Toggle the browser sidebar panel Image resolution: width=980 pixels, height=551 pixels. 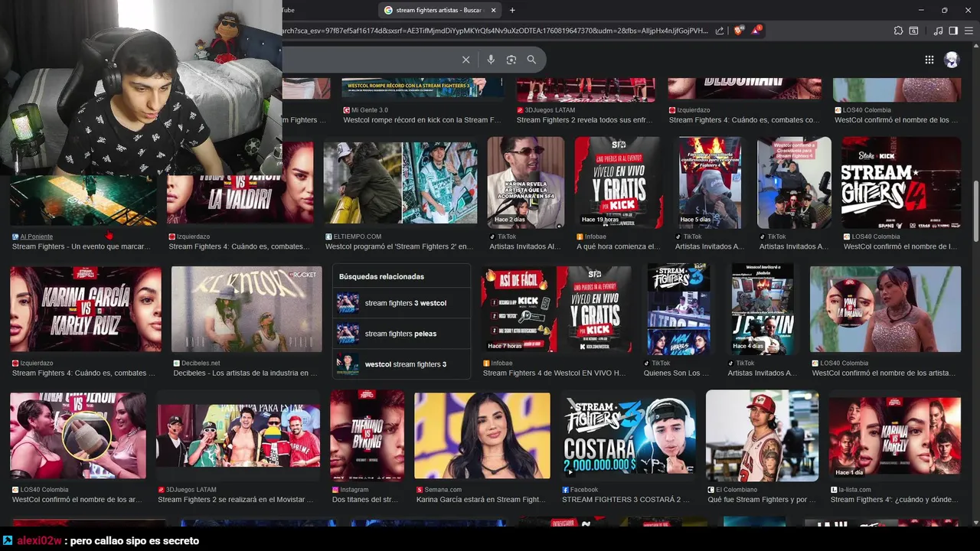point(953,31)
